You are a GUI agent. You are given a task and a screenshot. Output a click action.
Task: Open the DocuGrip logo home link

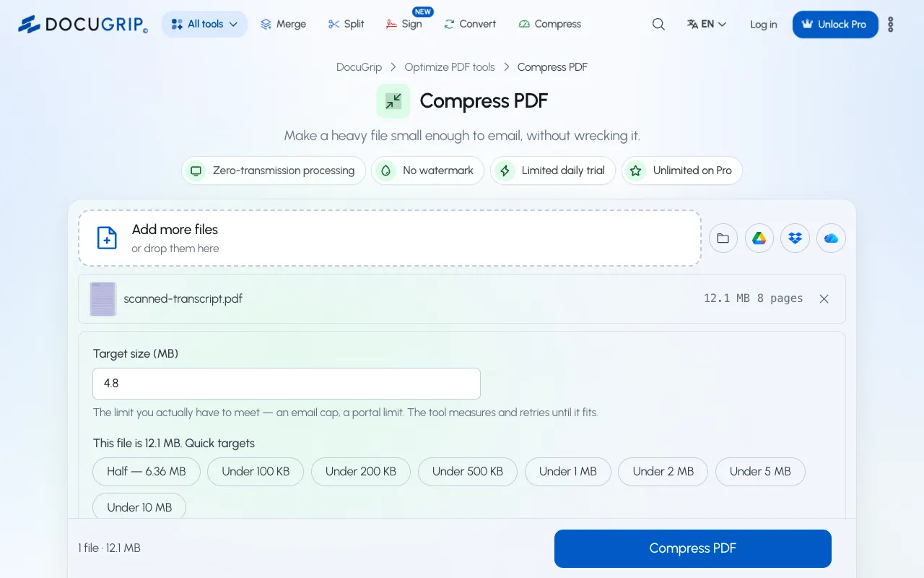83,24
